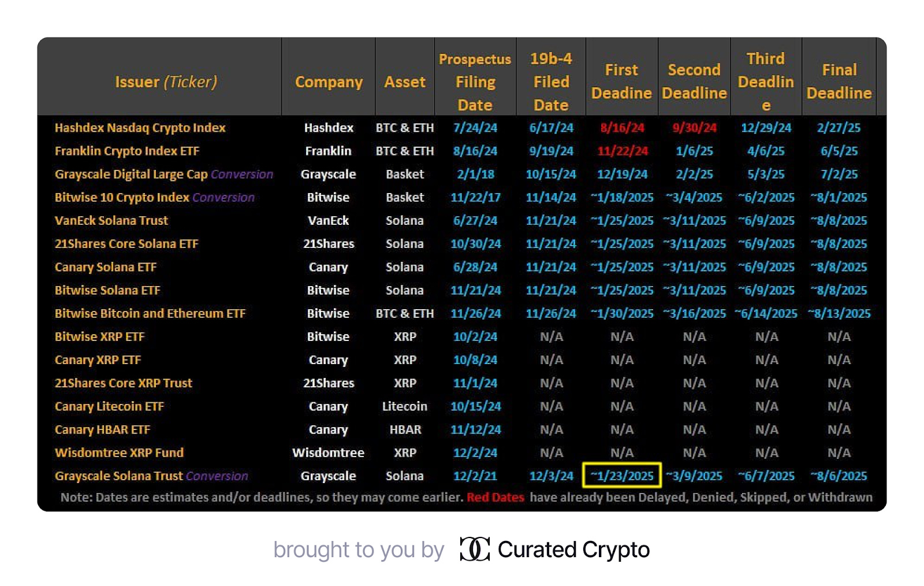This screenshot has width=924, height=586.
Task: Select 'Franklin Crypto Index ETF' row name
Action: [126, 151]
